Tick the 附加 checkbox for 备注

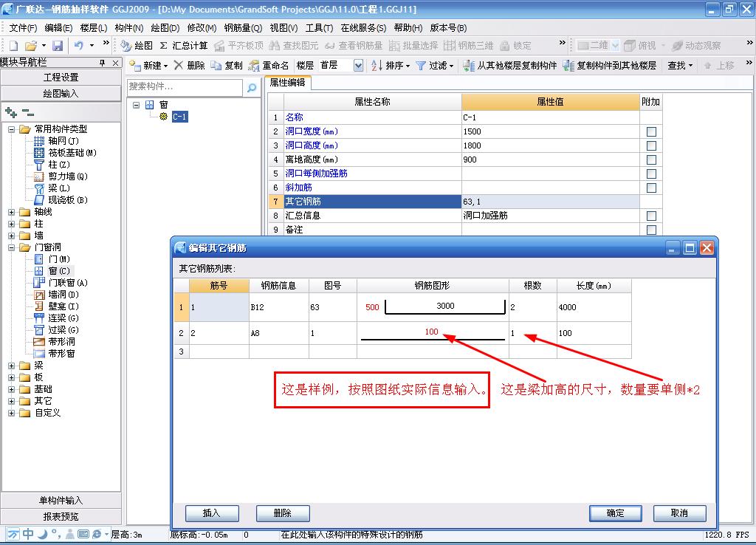(x=651, y=230)
